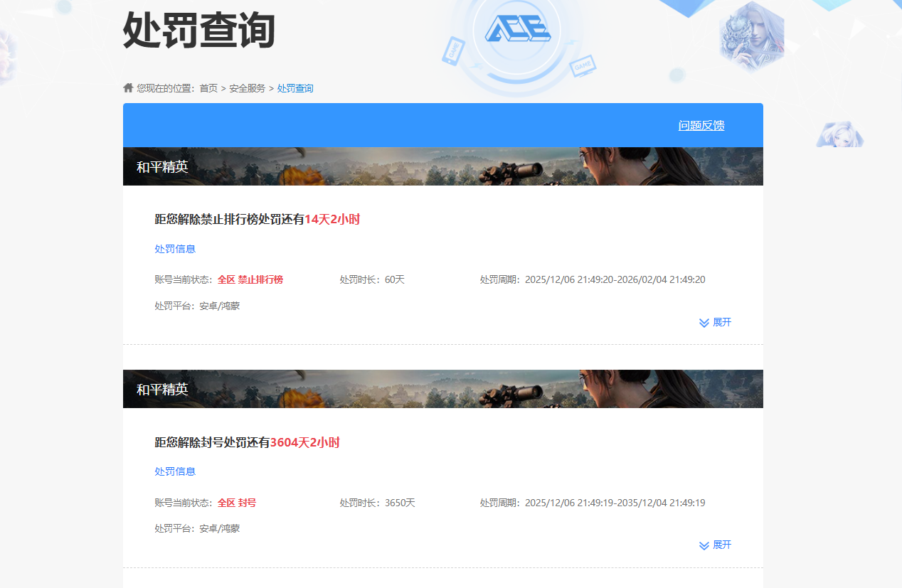This screenshot has width=902, height=588.
Task: Go to 首页 via the breadcrumb
Action: [208, 88]
